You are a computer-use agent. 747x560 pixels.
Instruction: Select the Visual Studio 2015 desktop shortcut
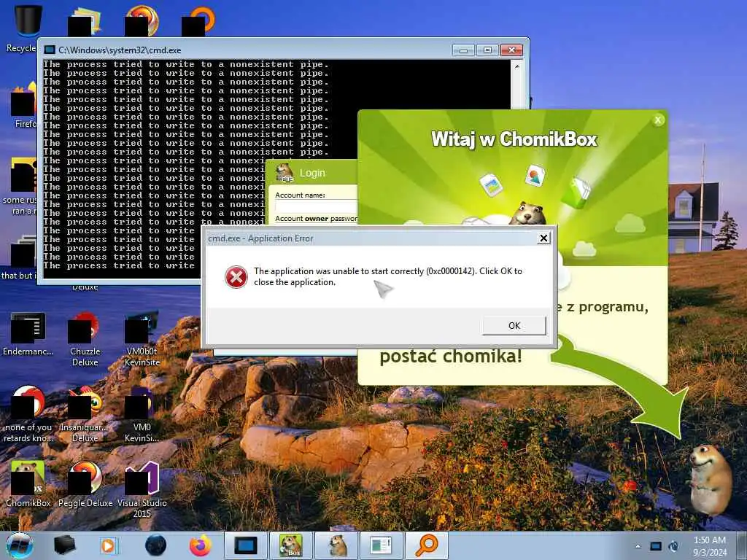142,489
